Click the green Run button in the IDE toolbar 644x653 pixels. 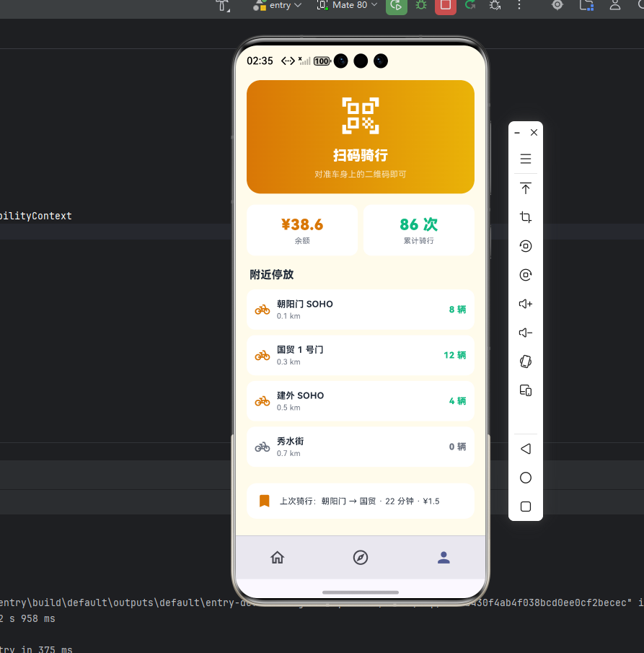(x=397, y=6)
